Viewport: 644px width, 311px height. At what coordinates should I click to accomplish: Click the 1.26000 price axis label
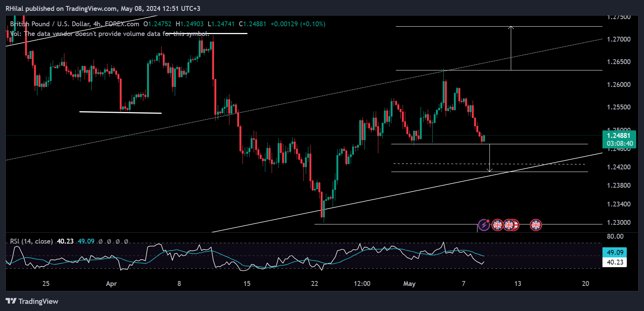coord(619,85)
